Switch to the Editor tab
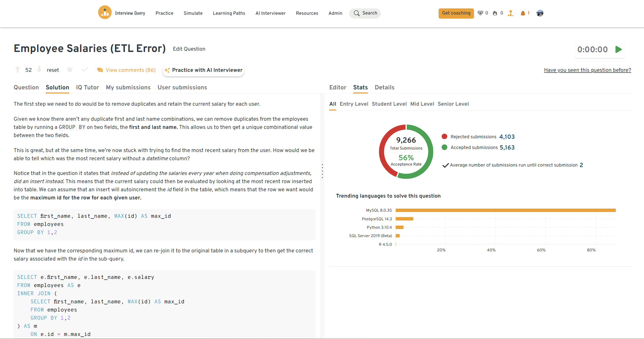 pyautogui.click(x=338, y=87)
